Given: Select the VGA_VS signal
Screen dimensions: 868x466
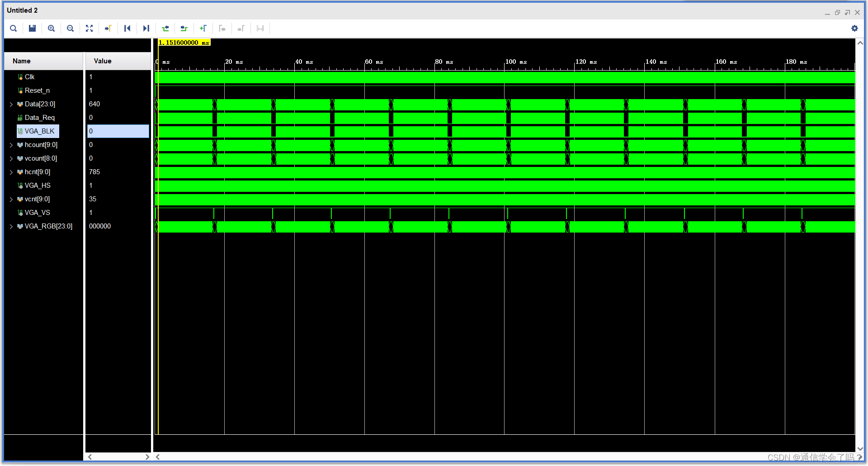Looking at the screenshot, I should (x=38, y=213).
